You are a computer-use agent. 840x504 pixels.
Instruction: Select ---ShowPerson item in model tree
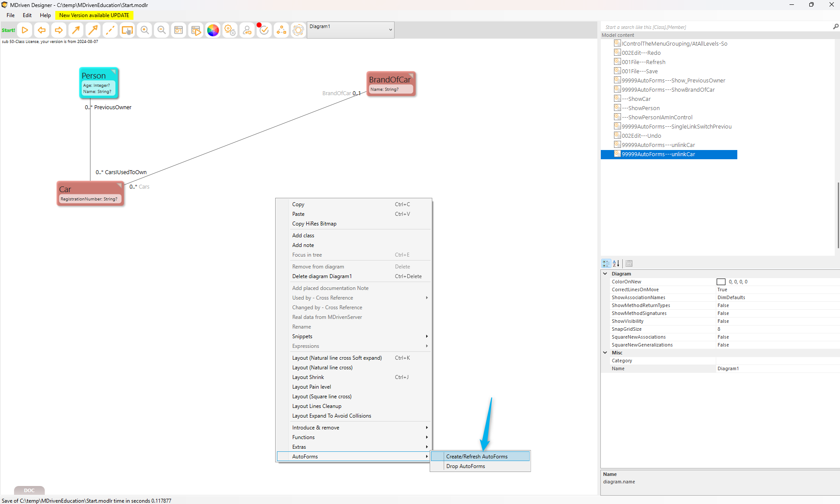pyautogui.click(x=643, y=108)
